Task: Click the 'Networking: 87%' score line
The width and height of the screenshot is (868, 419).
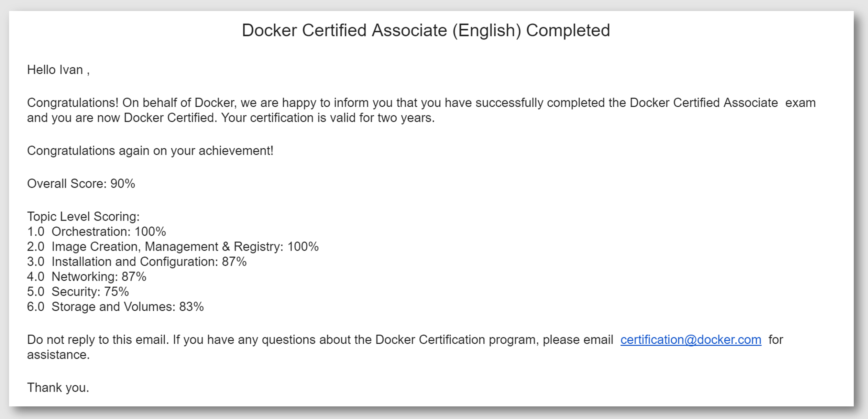Action: point(99,276)
